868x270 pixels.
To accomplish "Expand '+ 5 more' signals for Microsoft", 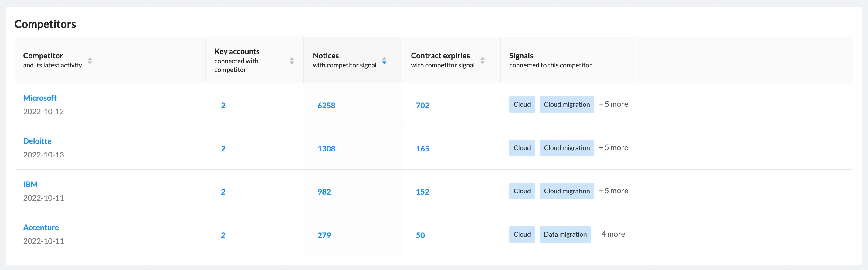I will coord(613,104).
